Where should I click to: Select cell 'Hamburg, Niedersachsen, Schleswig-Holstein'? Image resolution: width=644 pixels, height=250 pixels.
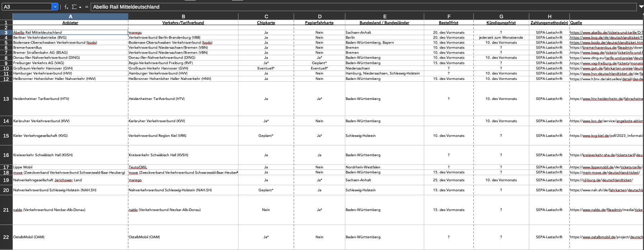[384, 73]
